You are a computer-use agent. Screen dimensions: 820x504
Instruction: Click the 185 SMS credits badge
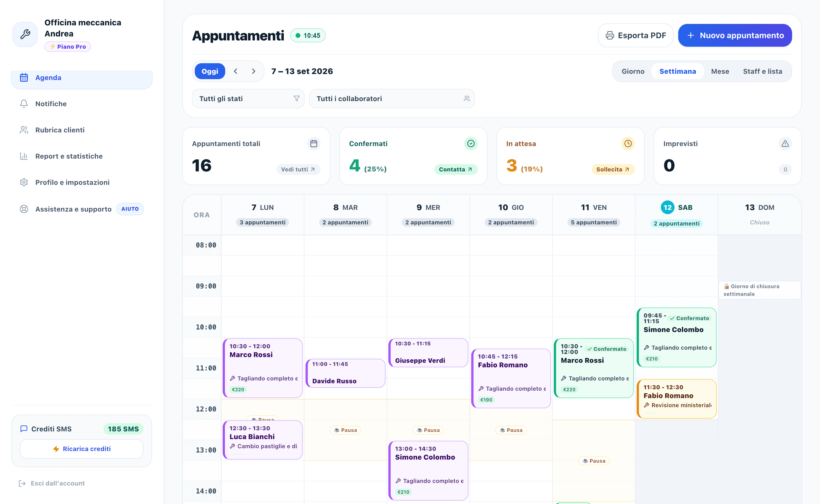(x=123, y=429)
